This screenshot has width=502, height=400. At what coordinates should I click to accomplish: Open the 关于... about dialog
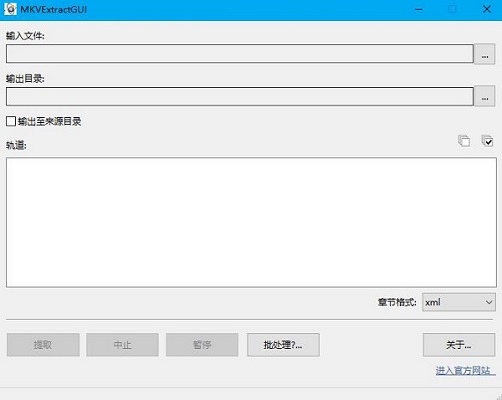[x=459, y=345]
